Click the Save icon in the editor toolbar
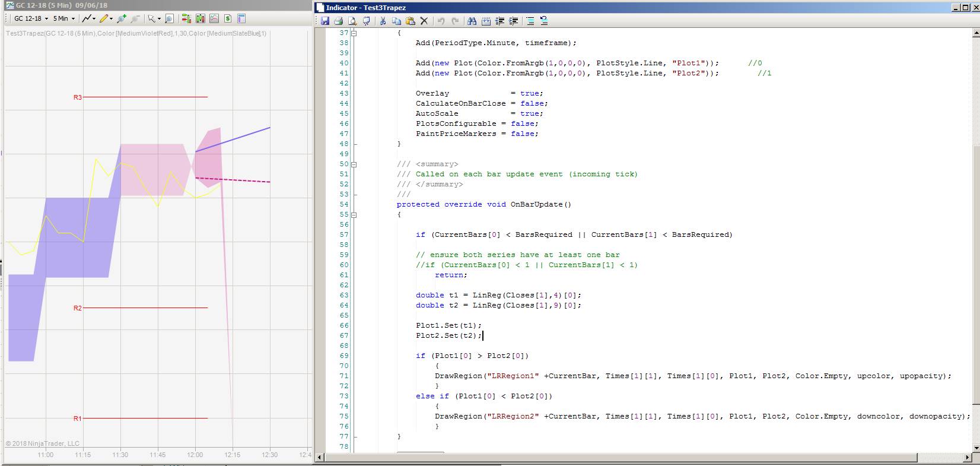This screenshot has width=980, height=466. coord(325,21)
